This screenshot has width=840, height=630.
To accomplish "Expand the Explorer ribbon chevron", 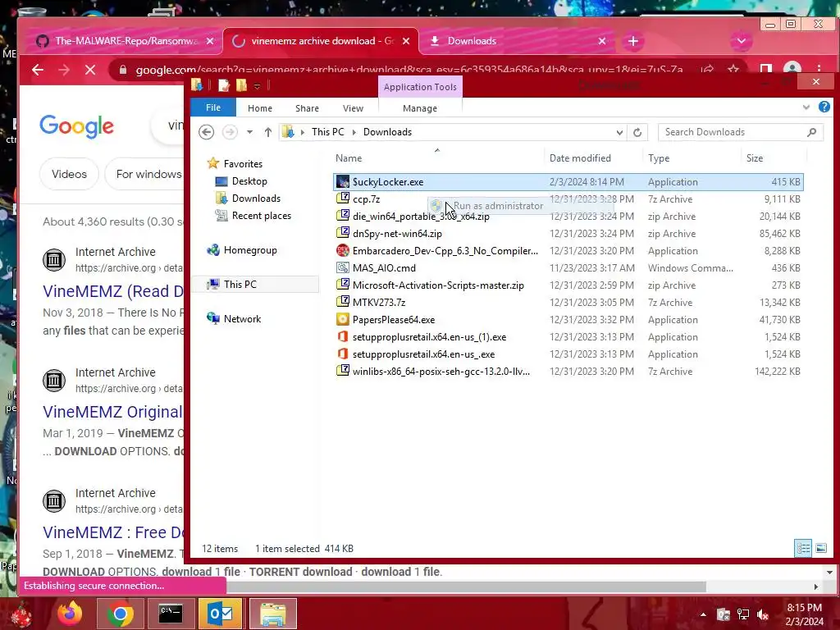I will pos(806,107).
